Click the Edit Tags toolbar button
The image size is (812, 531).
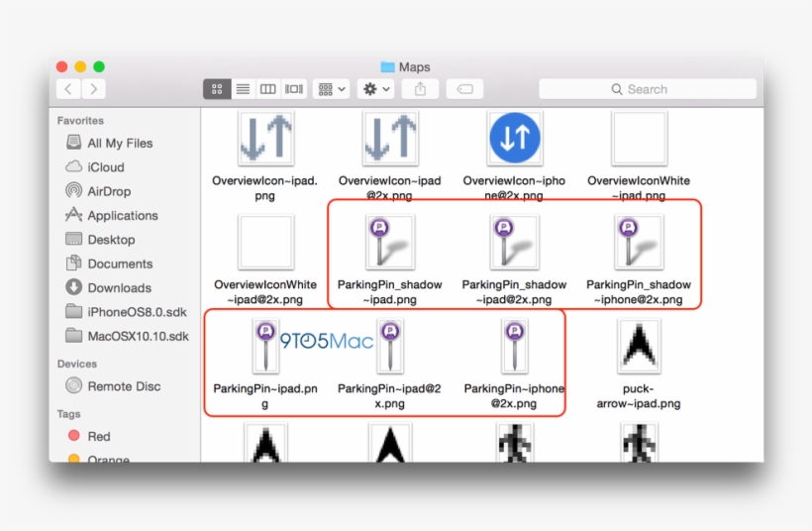[x=464, y=89]
